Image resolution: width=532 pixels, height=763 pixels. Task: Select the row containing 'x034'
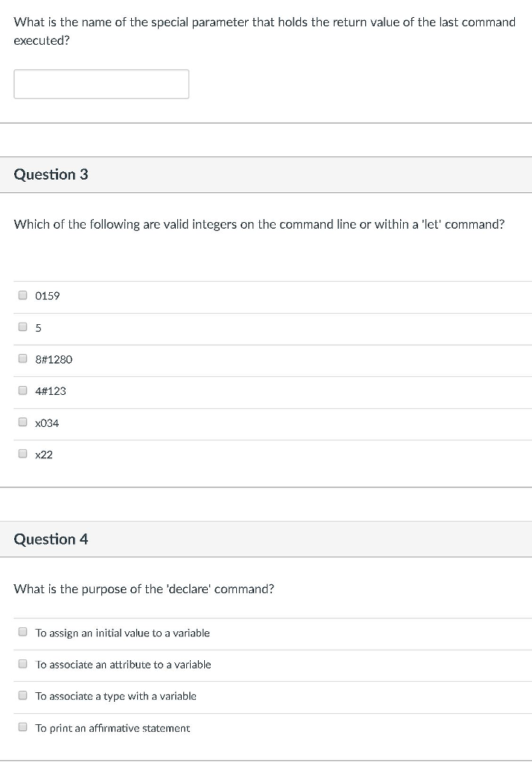pos(47,422)
